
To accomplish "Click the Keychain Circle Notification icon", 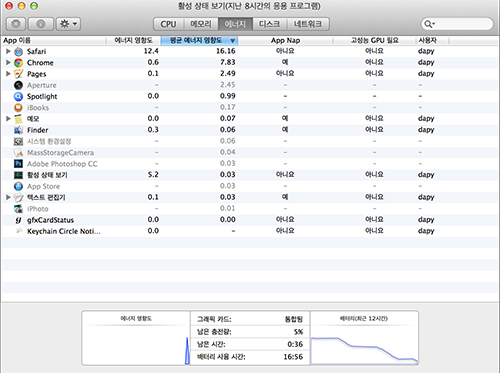I will [19, 231].
